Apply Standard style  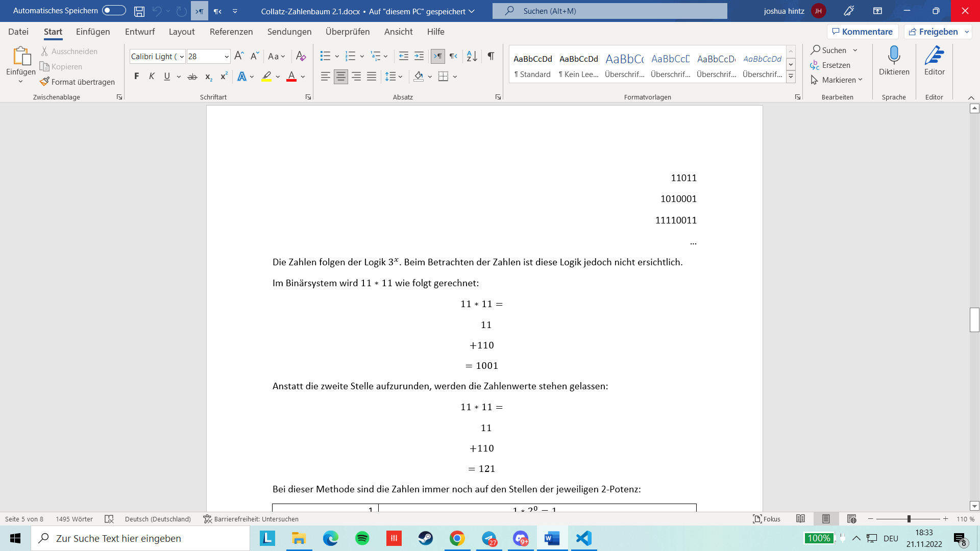pos(532,65)
